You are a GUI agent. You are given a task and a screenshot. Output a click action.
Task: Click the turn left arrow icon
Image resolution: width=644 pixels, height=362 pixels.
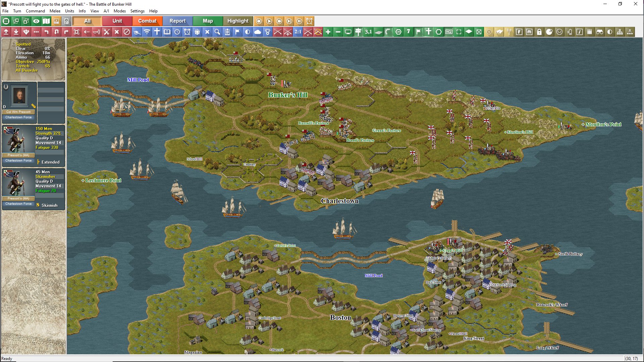(x=46, y=32)
